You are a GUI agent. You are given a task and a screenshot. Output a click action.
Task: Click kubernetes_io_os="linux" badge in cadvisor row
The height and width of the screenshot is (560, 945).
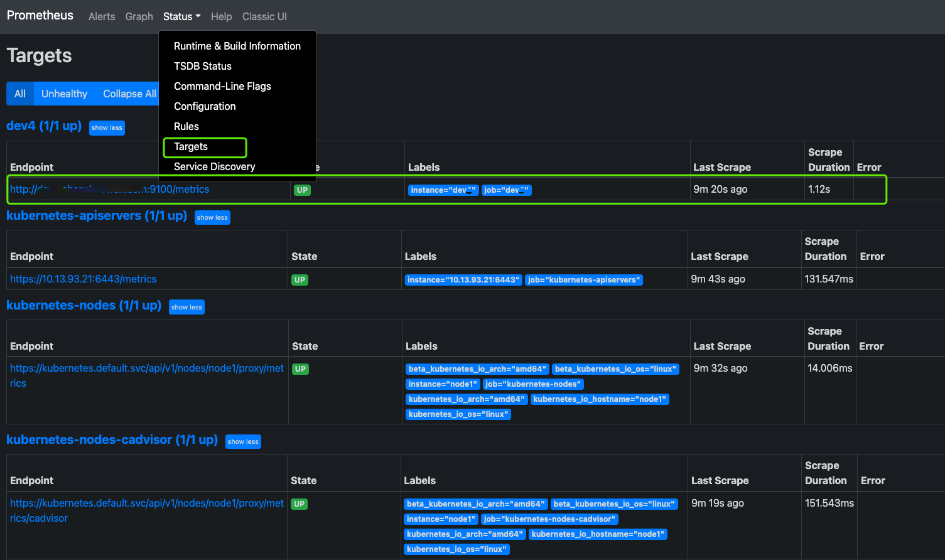456,549
